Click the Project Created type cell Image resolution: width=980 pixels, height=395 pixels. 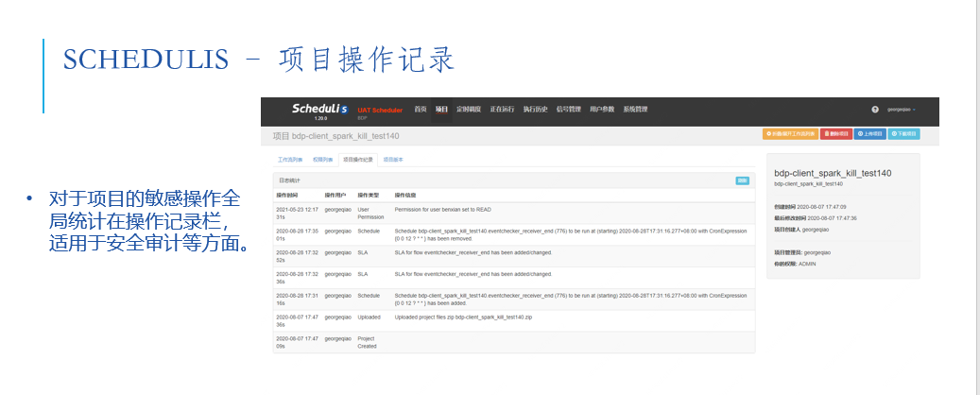tap(367, 342)
